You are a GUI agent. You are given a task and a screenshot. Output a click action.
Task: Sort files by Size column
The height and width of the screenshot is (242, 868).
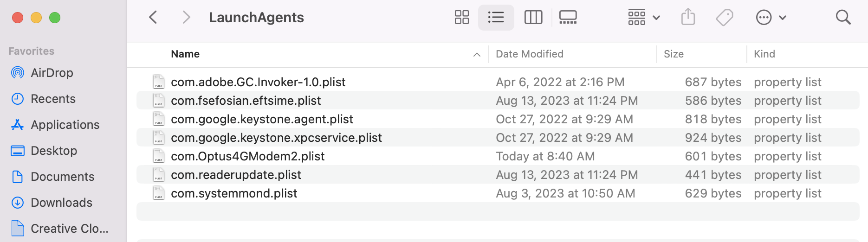(674, 54)
